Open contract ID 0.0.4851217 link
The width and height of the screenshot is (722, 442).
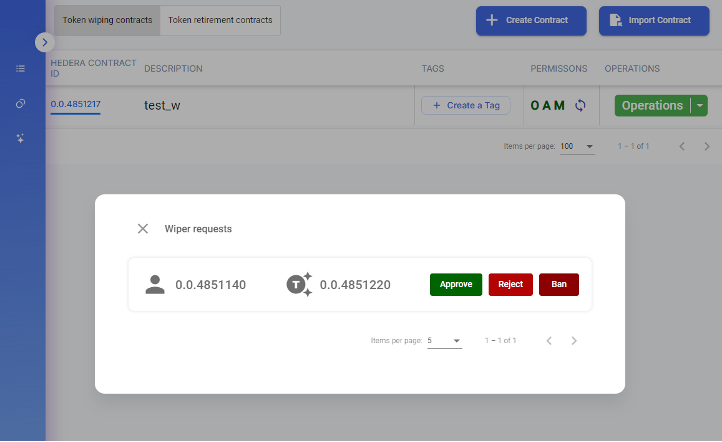(76, 104)
